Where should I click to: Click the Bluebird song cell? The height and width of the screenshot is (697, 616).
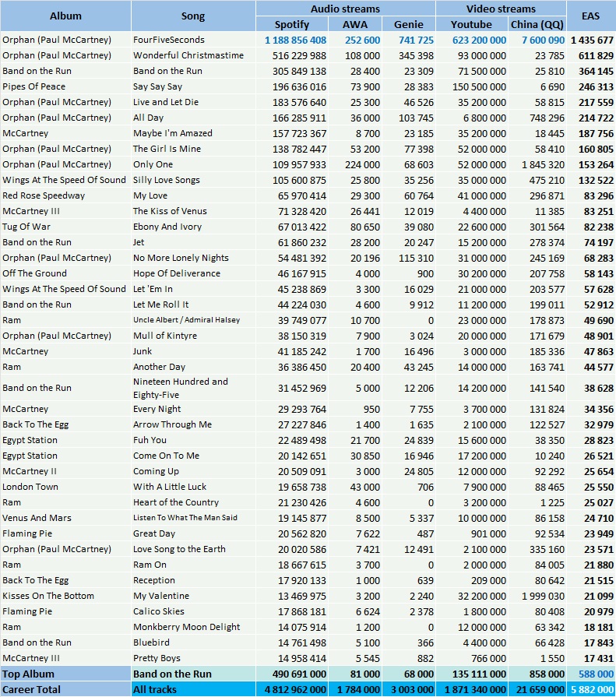[x=193, y=642]
